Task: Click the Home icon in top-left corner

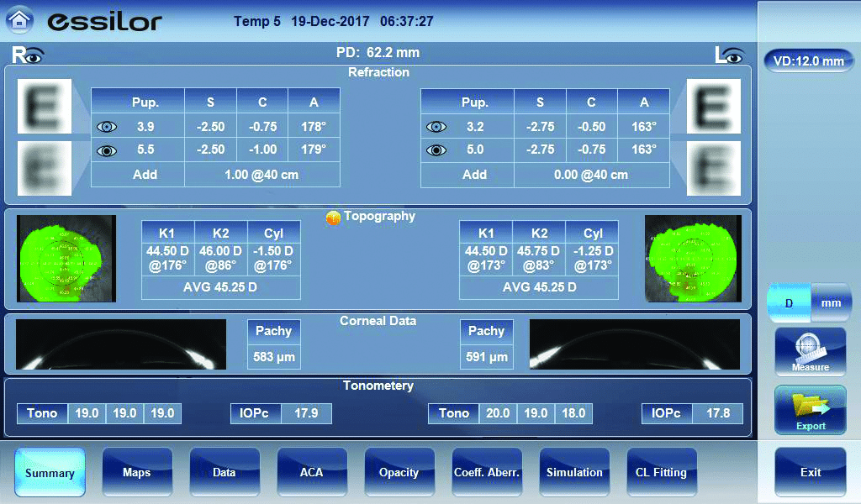Action: tap(20, 19)
